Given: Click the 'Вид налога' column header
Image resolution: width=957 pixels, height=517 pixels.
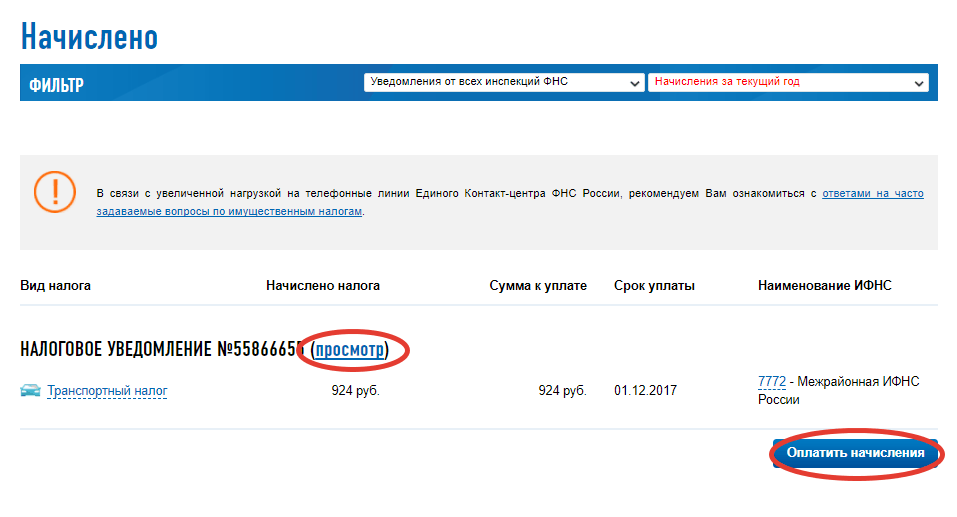Looking at the screenshot, I should tap(56, 285).
